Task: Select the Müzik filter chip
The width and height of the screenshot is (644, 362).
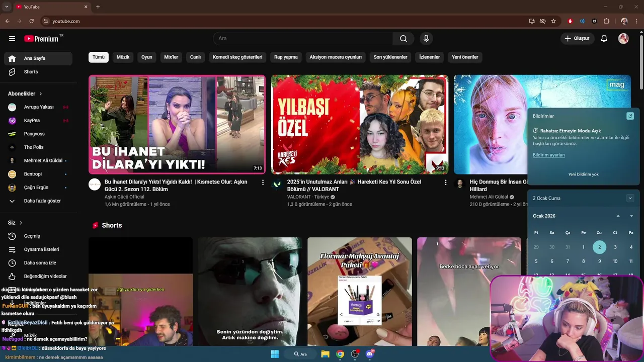Action: click(123, 57)
